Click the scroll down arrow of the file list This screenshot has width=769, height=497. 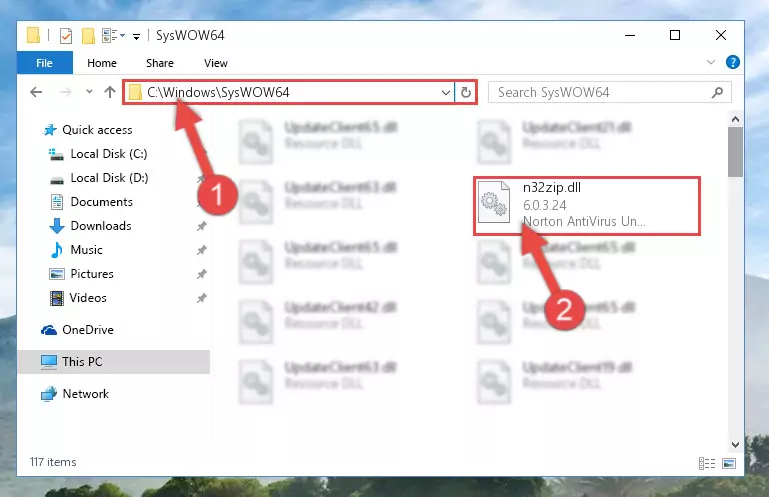735,445
